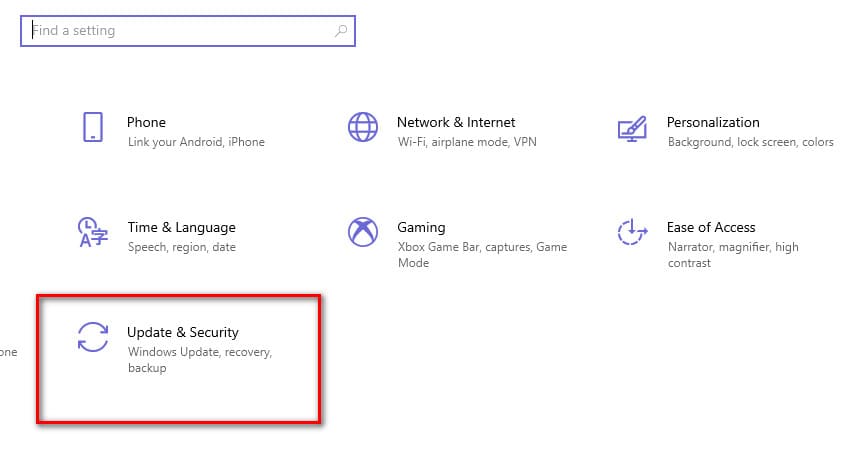The height and width of the screenshot is (473, 868).
Task: Open the Gaming category title
Action: (x=421, y=228)
